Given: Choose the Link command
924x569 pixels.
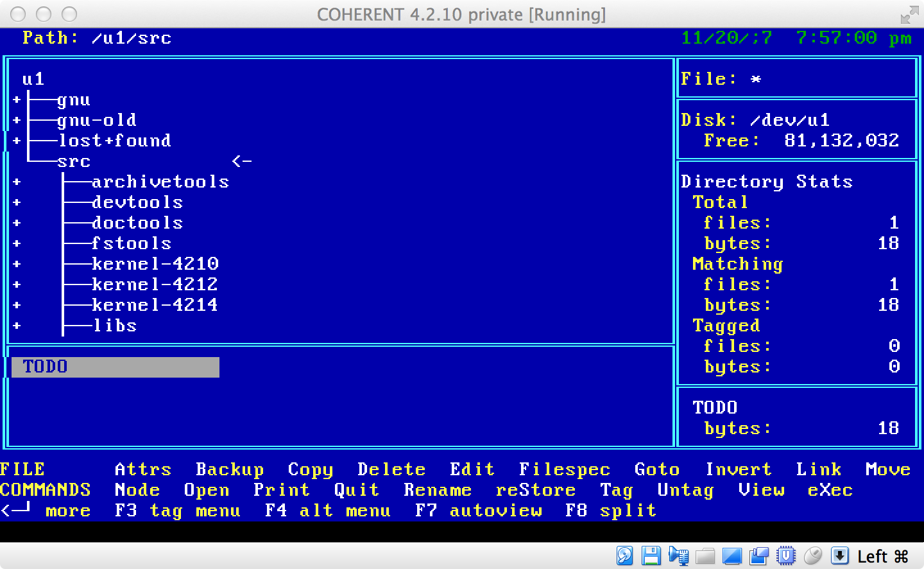Looking at the screenshot, I should pos(819,469).
